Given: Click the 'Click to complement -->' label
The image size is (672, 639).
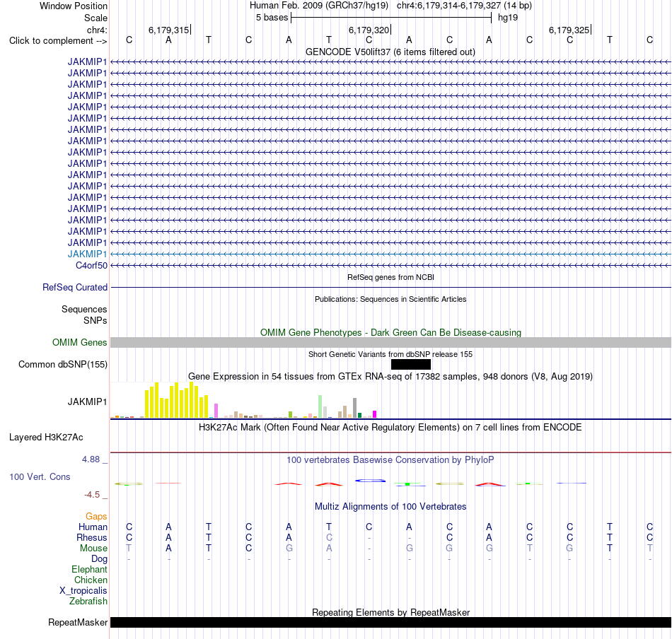Looking at the screenshot, I should pos(58,41).
